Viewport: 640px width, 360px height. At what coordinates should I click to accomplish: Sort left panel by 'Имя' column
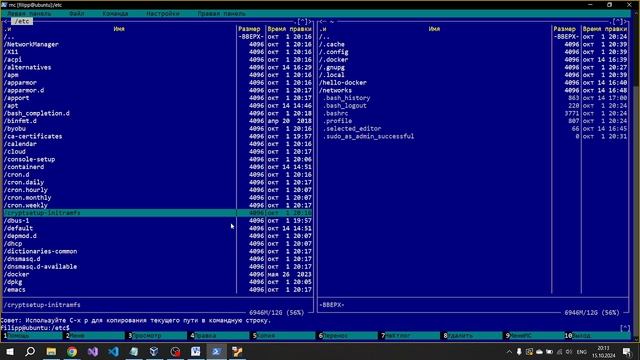coord(119,29)
